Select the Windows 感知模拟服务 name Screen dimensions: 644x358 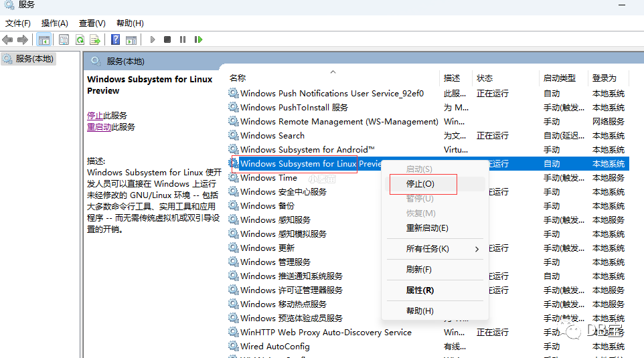coord(283,234)
